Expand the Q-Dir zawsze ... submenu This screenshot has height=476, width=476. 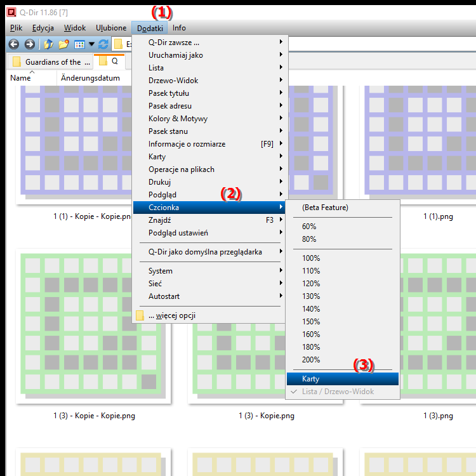pyautogui.click(x=209, y=43)
